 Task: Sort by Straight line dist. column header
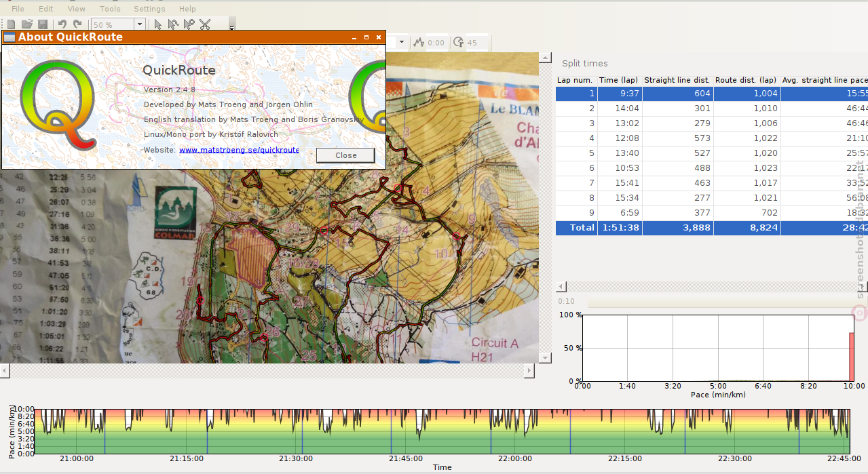[677, 80]
